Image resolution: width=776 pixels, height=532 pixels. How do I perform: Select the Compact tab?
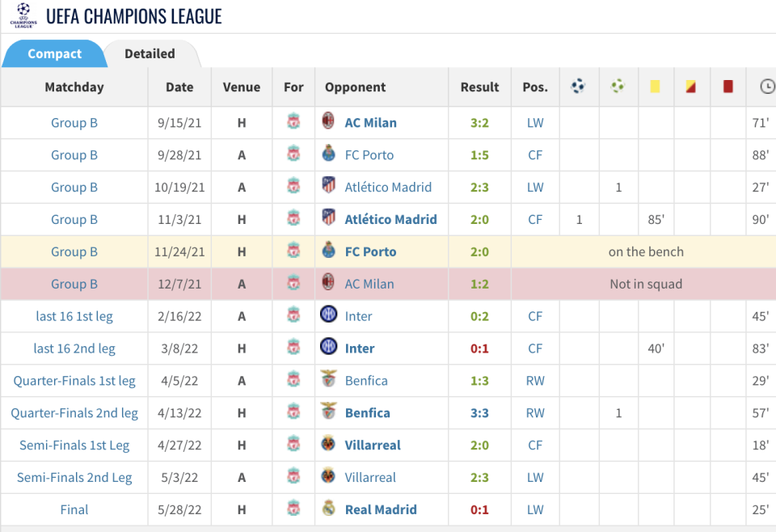(x=54, y=53)
